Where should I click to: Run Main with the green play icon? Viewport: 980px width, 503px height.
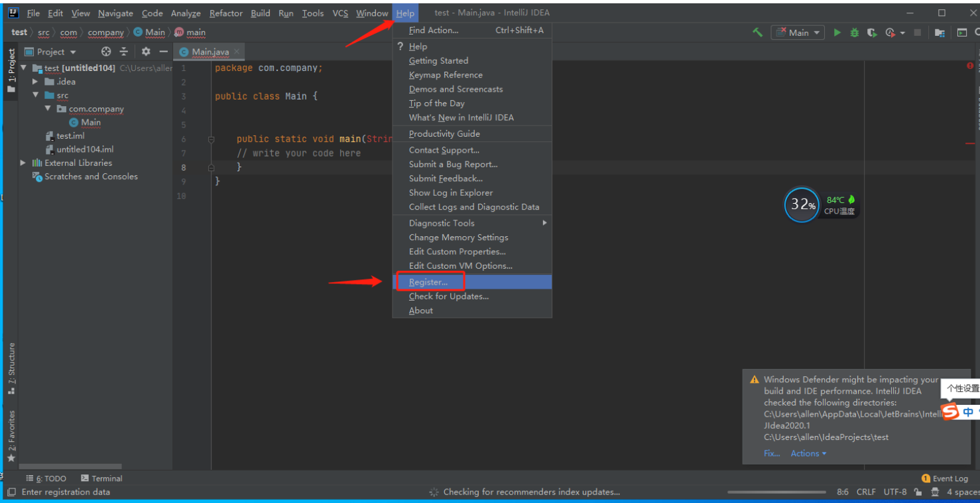coord(837,33)
